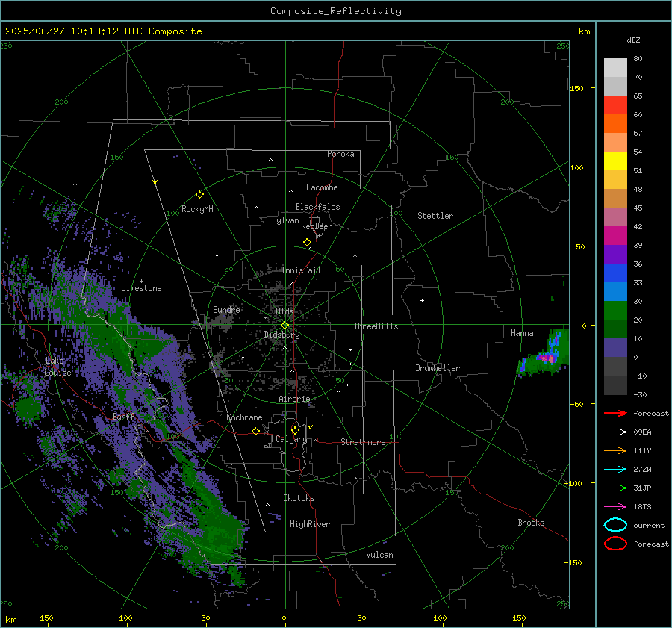Click the Brooks city label
672x628 pixels.
click(531, 523)
